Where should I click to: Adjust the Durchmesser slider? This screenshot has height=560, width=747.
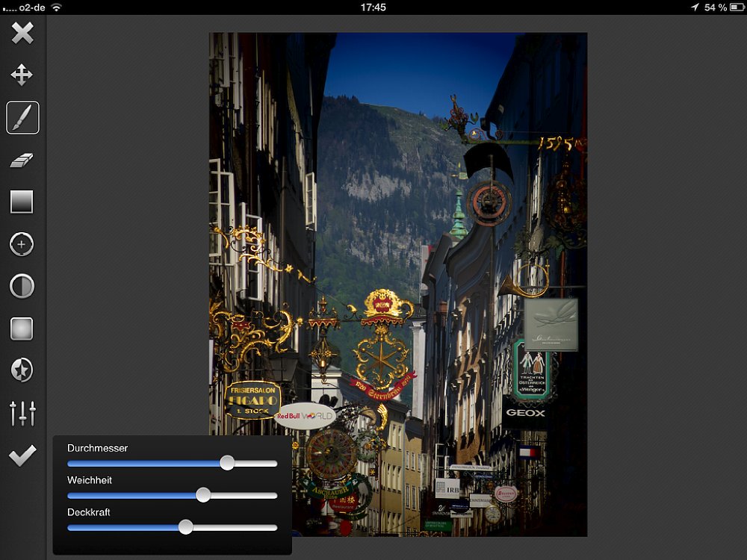pyautogui.click(x=172, y=463)
